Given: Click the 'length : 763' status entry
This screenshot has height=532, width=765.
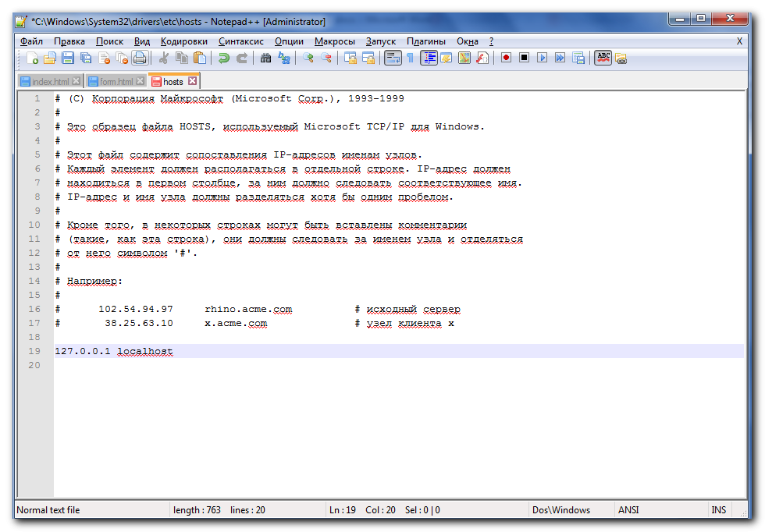Looking at the screenshot, I should (x=197, y=510).
